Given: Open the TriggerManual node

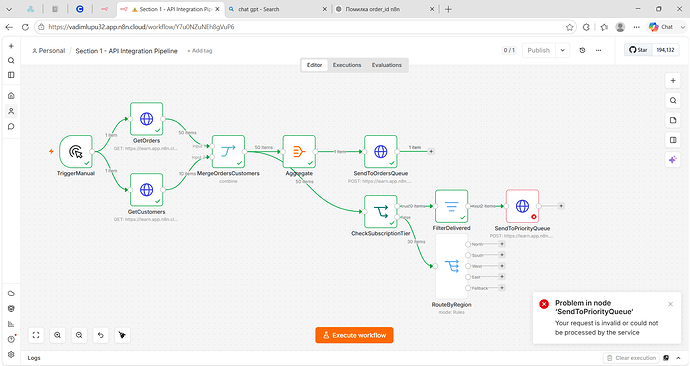Looking at the screenshot, I should (x=76, y=151).
